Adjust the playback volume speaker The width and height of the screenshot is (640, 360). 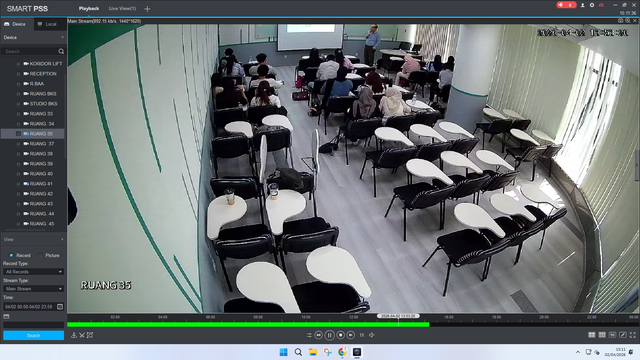[x=372, y=335]
